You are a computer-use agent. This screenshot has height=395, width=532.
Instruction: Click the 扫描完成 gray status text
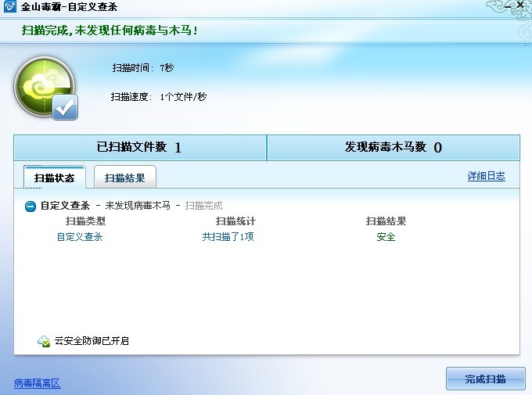203,206
